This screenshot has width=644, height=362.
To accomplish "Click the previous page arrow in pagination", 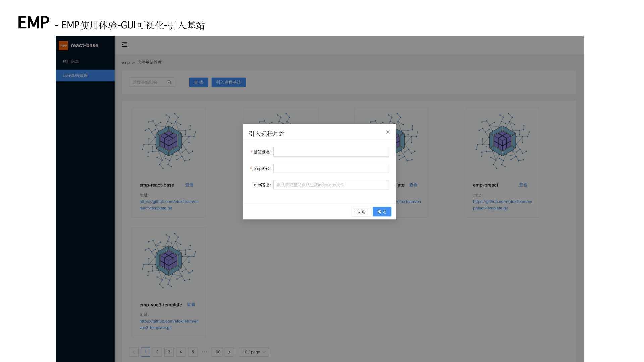I will point(133,352).
